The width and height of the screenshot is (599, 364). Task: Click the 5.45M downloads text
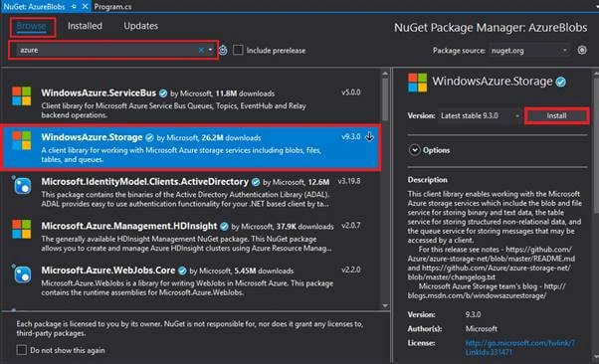264,271
